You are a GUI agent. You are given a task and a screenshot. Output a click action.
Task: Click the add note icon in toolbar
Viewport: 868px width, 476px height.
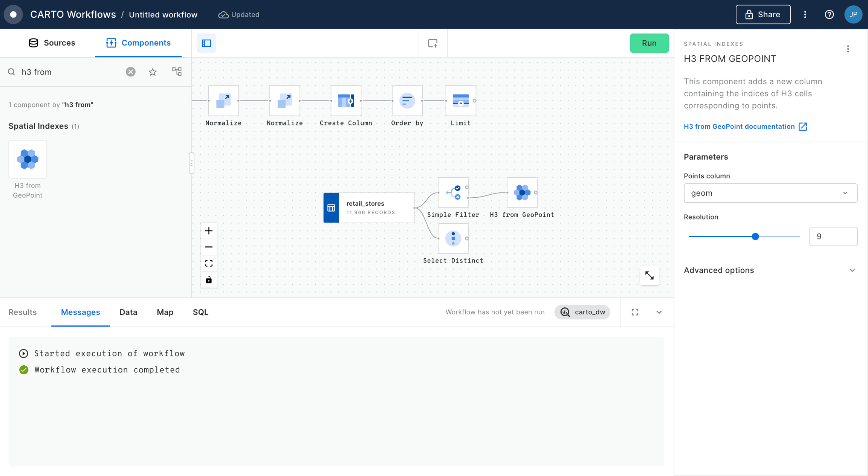pyautogui.click(x=432, y=43)
